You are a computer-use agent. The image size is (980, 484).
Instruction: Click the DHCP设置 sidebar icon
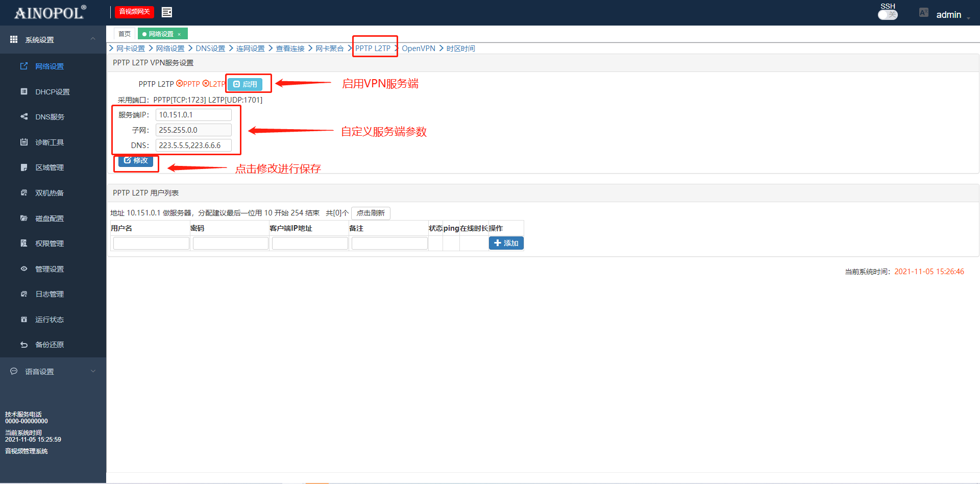[x=24, y=92]
